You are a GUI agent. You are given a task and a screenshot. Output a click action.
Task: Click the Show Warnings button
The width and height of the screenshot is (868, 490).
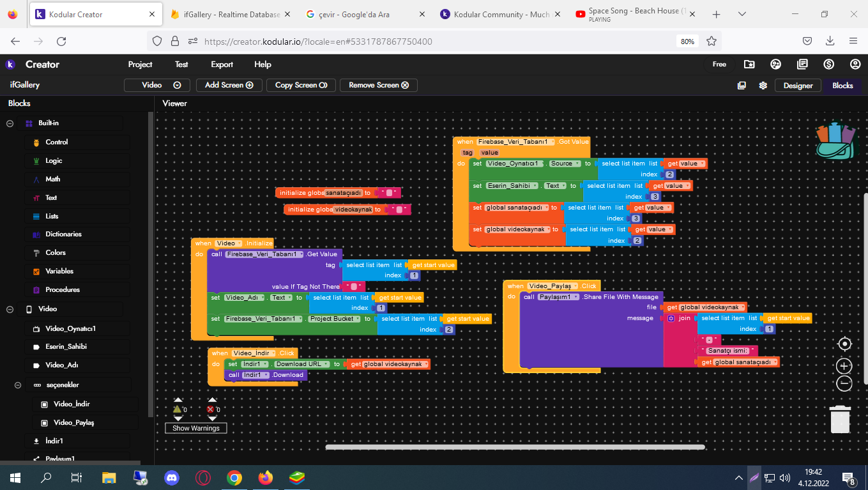pos(196,428)
